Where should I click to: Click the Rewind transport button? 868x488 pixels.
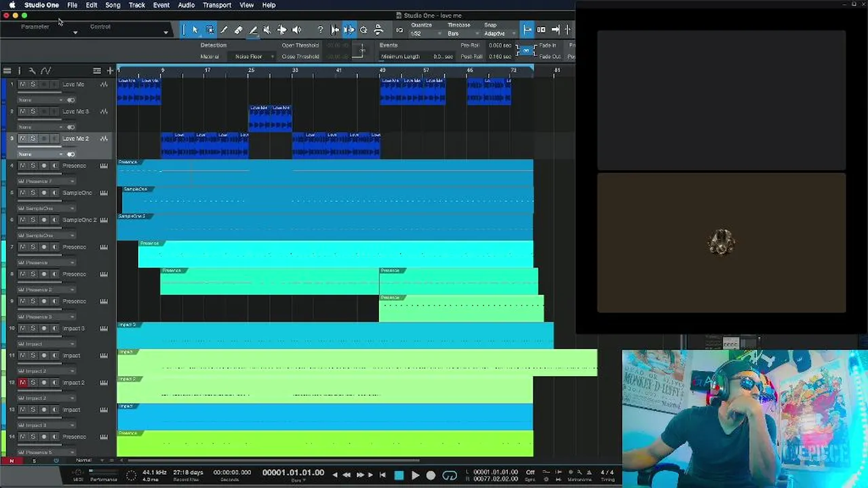pyautogui.click(x=348, y=476)
